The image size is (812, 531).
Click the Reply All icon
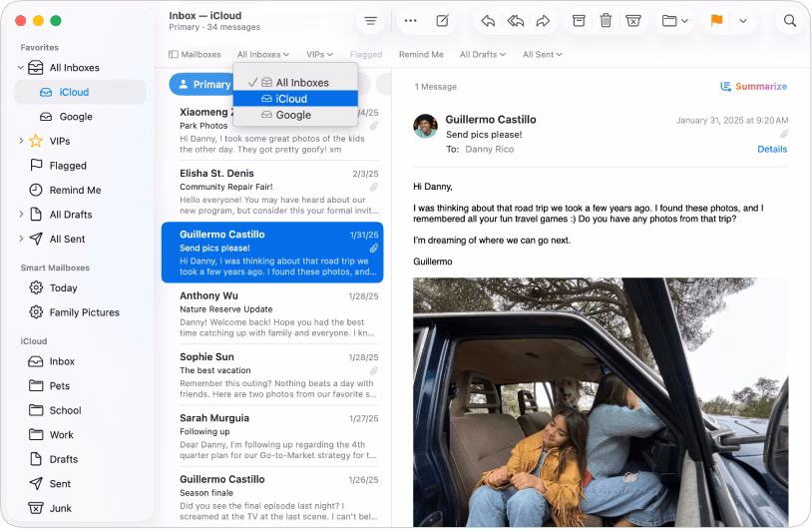516,21
